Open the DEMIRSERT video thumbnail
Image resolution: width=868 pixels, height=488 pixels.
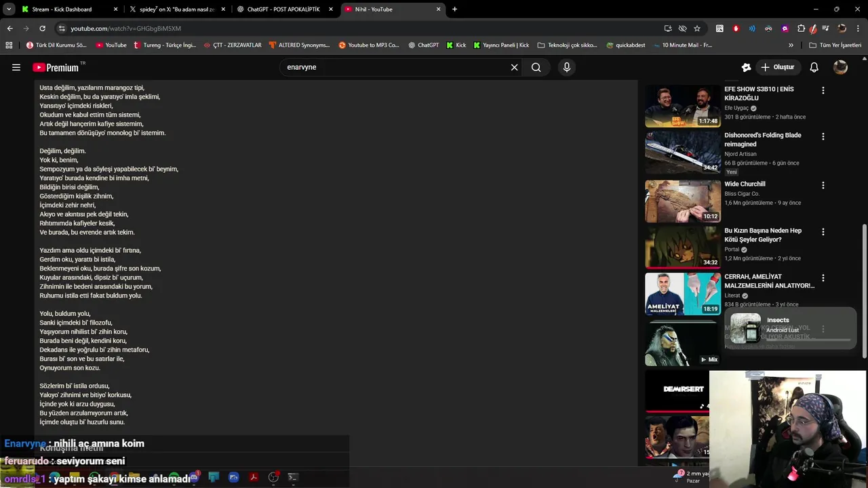coord(677,390)
